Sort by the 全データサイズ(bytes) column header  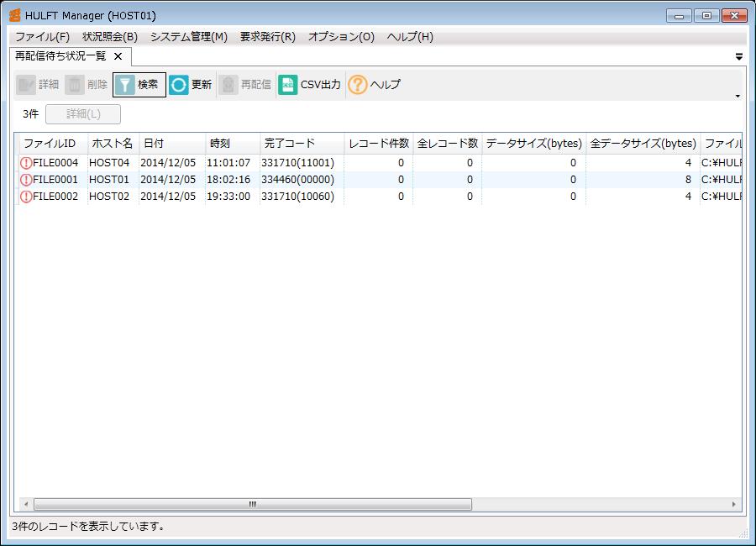(x=643, y=144)
